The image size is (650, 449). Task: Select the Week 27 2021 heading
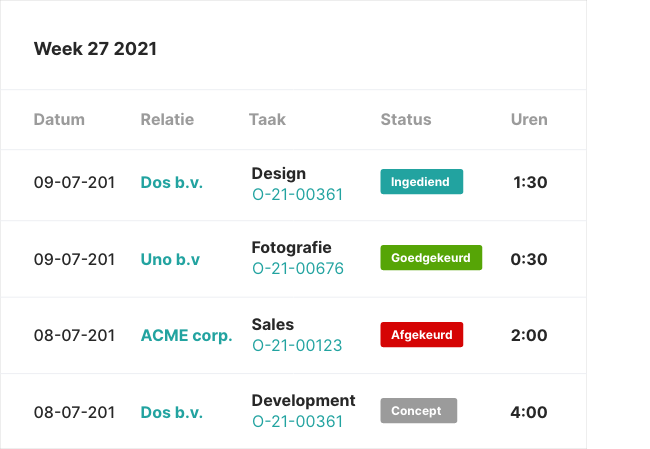95,49
